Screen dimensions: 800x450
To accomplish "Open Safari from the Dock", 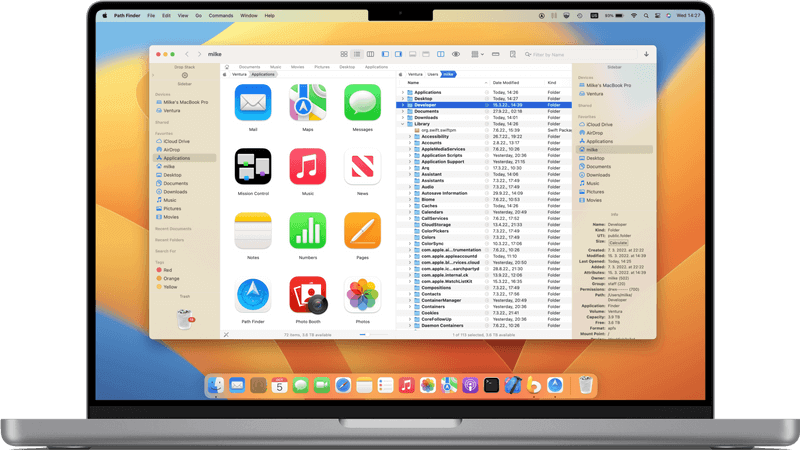I will [343, 385].
